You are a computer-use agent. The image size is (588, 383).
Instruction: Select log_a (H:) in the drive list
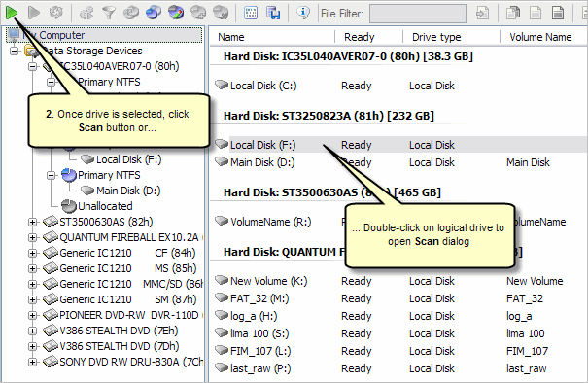pyautogui.click(x=254, y=316)
